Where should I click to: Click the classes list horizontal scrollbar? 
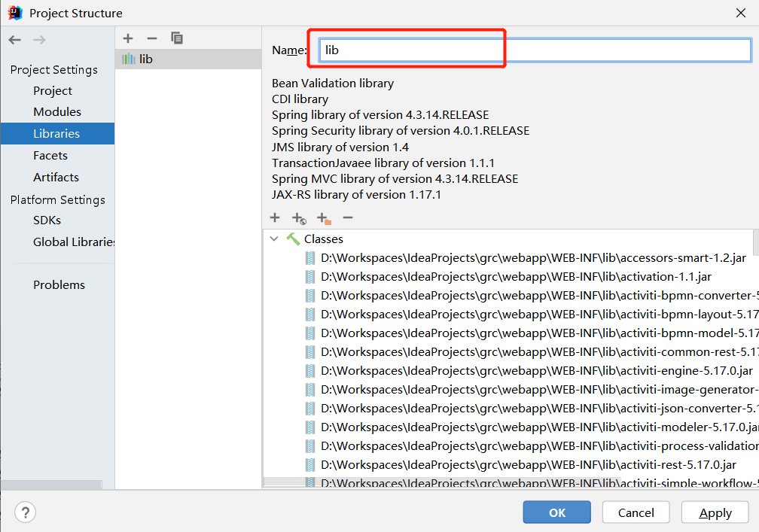click(441, 482)
